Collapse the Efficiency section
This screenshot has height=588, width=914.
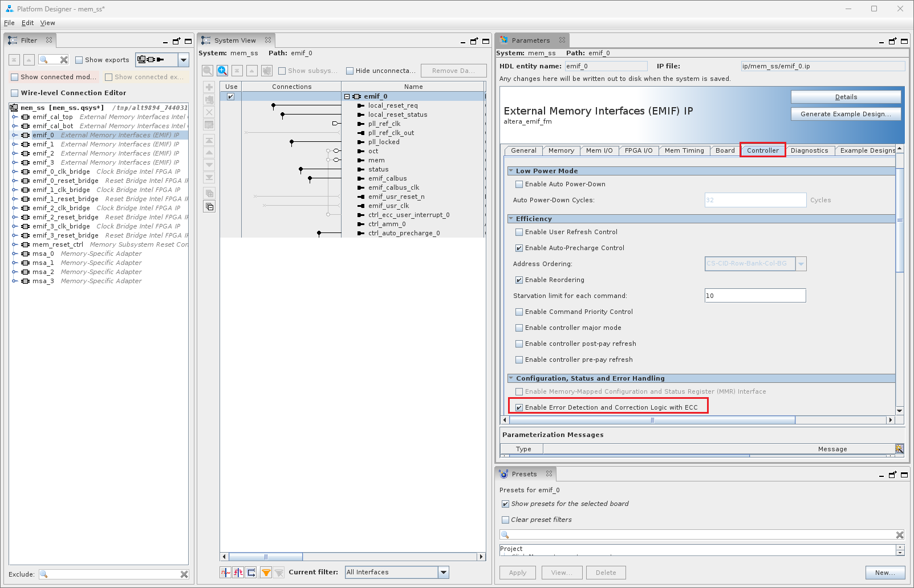[x=511, y=219]
